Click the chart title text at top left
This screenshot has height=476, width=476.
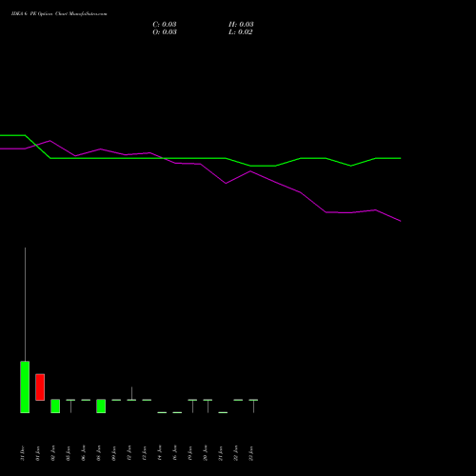click(59, 14)
